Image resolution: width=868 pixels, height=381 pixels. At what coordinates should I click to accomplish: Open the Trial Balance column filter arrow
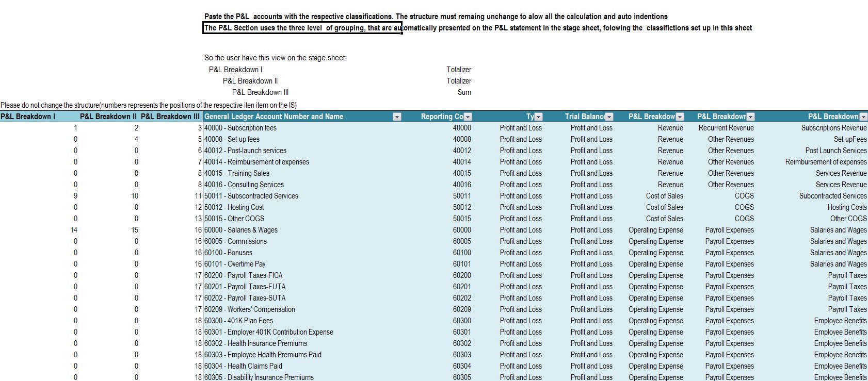[x=609, y=117]
